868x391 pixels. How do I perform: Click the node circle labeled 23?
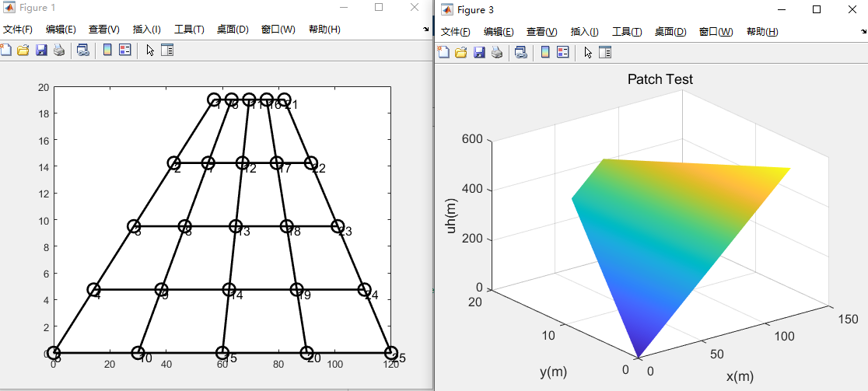337,225
